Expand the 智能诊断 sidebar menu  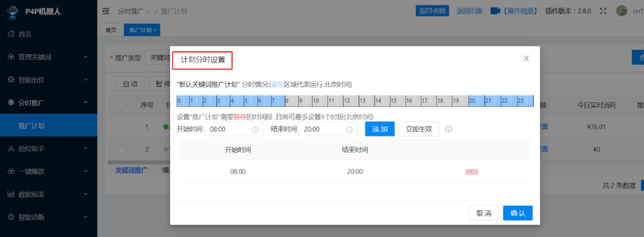(85, 217)
